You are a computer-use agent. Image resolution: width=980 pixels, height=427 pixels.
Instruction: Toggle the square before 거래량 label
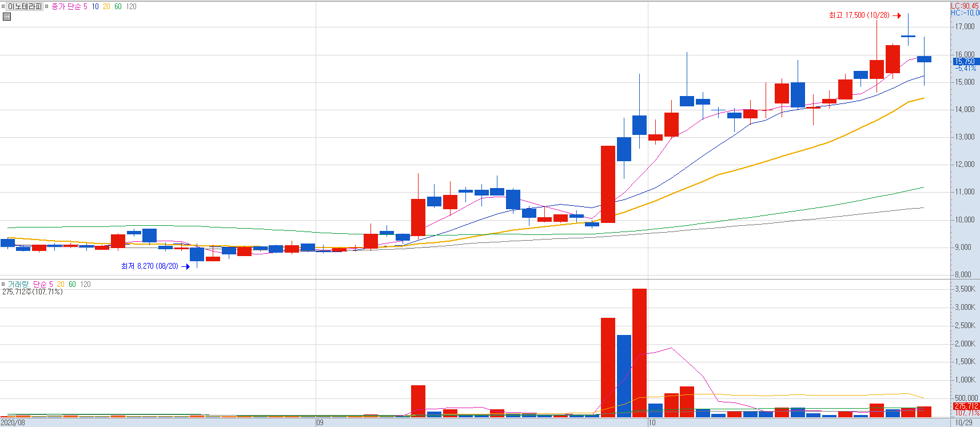(3, 284)
